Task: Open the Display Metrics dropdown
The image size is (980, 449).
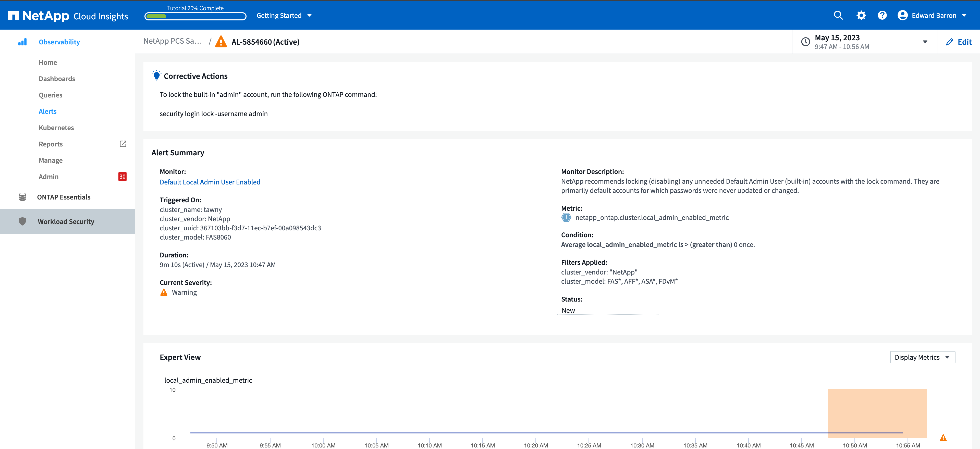Action: [x=922, y=357]
